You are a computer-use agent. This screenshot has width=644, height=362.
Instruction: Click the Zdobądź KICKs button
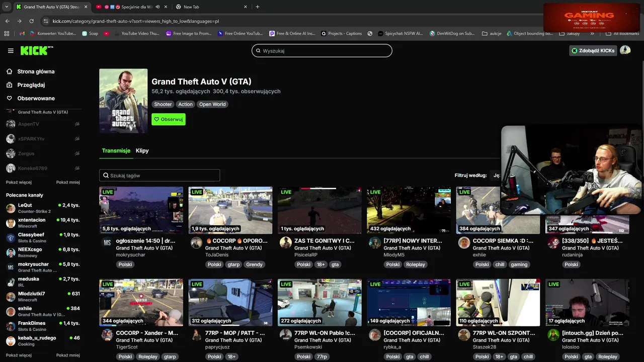[593, 51]
